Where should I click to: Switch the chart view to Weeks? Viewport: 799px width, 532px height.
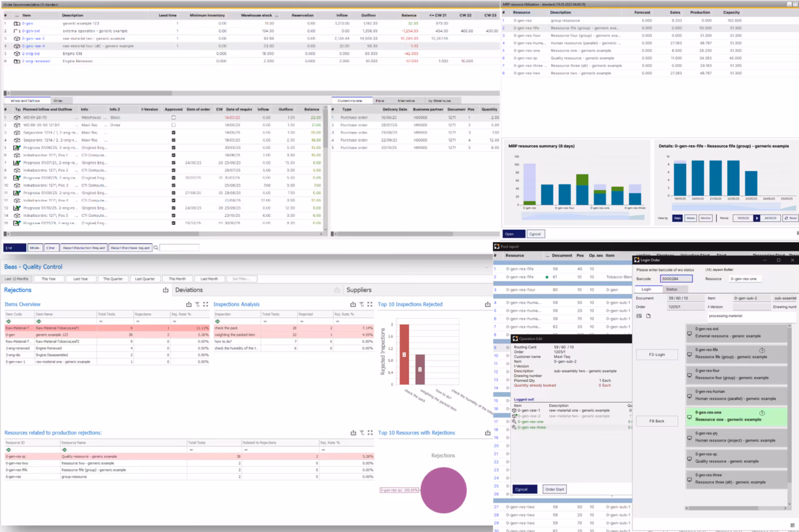pyautogui.click(x=690, y=218)
